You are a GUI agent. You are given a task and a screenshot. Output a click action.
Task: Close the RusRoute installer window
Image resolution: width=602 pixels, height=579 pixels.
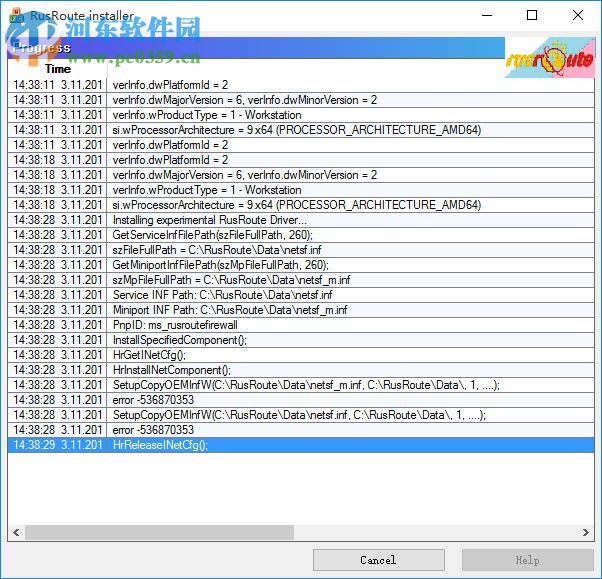(x=577, y=15)
